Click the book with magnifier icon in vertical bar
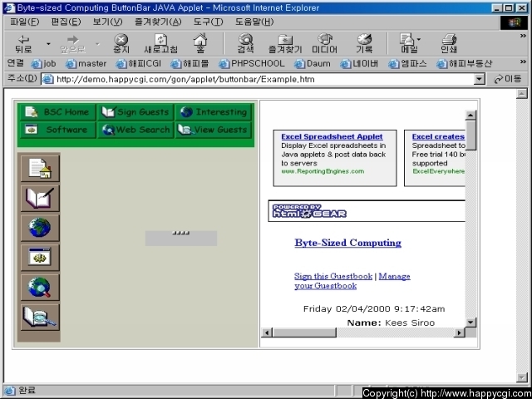 pyautogui.click(x=40, y=318)
